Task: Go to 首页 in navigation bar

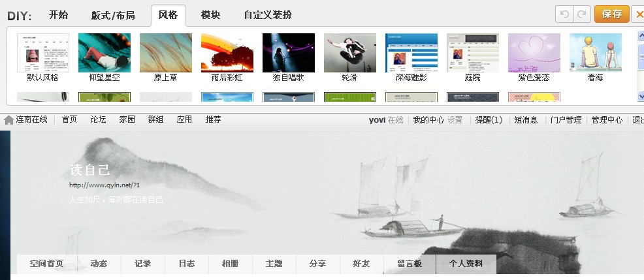Action: pyautogui.click(x=69, y=119)
